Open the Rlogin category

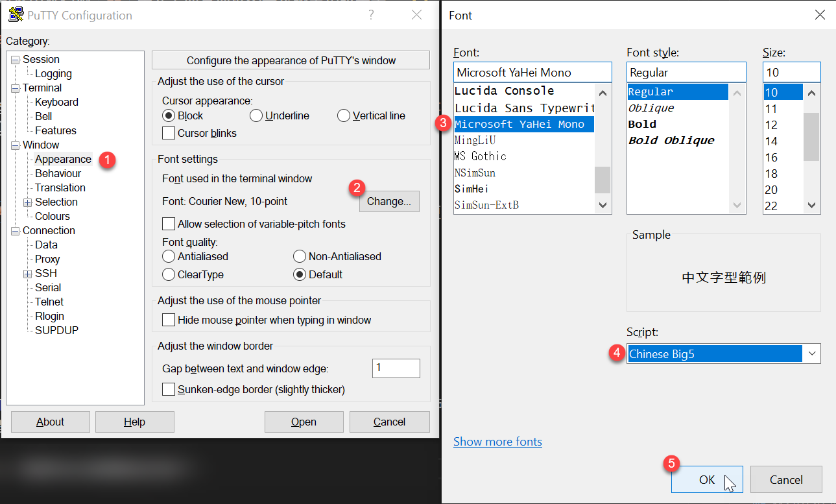click(x=49, y=316)
